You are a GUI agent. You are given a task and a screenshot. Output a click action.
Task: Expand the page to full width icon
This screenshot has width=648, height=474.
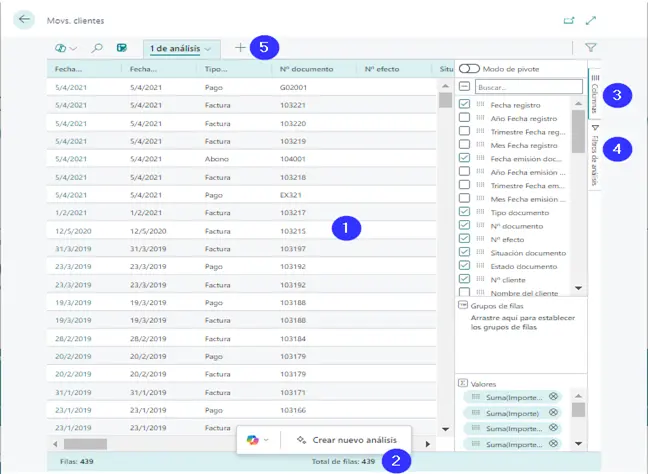[x=591, y=20]
